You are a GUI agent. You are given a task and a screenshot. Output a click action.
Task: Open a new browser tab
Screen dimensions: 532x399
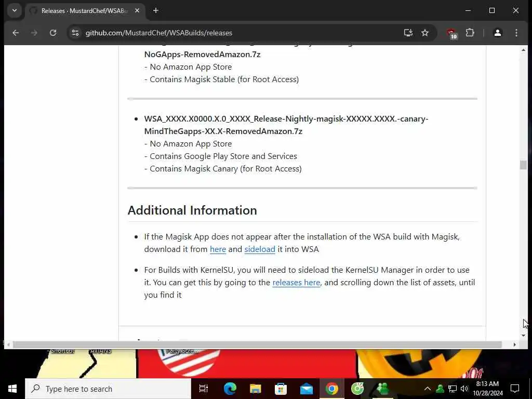(x=156, y=11)
